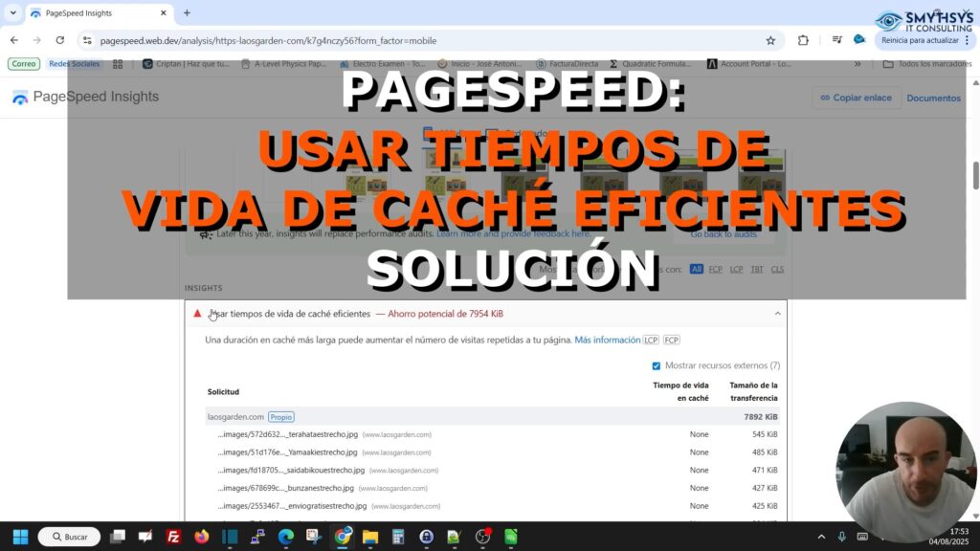The width and height of the screenshot is (980, 551).
Task: Open Calculator from the taskbar
Action: click(x=398, y=537)
